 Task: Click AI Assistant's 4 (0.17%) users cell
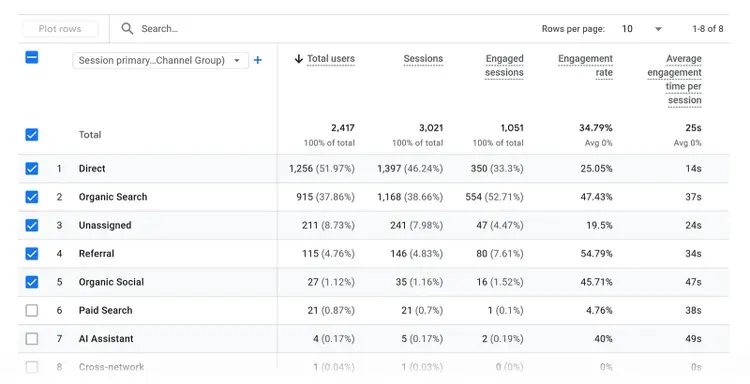[x=334, y=339]
